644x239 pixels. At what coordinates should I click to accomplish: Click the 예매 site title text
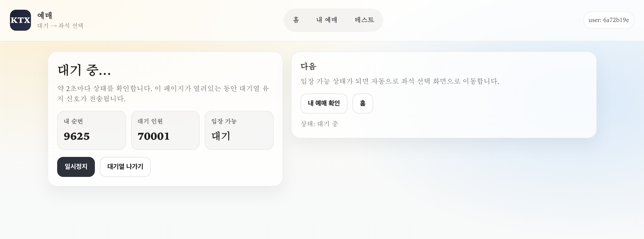45,15
